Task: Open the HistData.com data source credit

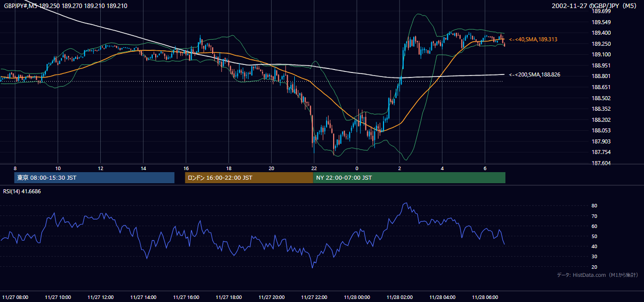Action: coord(597,275)
